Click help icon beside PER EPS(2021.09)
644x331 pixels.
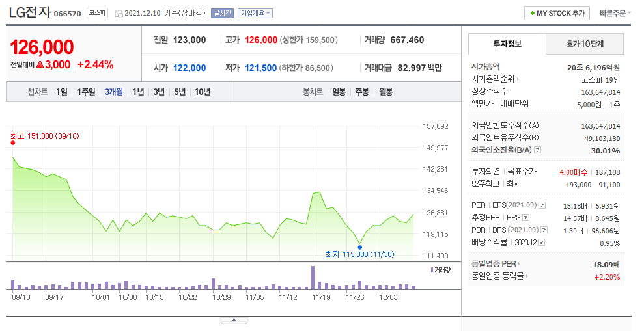coord(542,205)
